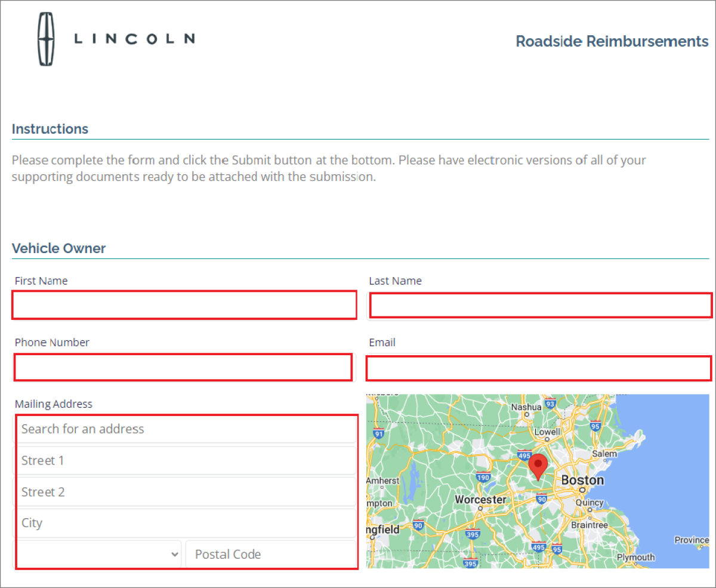Click the Mailing Address label
716x588 pixels.
[x=54, y=404]
